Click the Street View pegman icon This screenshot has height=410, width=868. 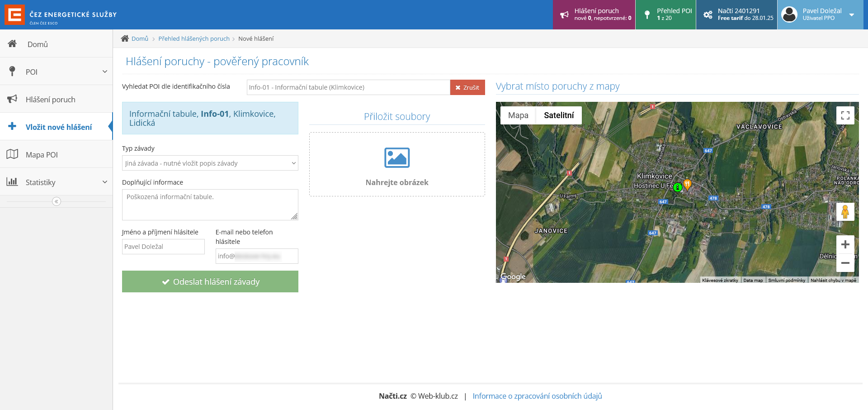(845, 212)
